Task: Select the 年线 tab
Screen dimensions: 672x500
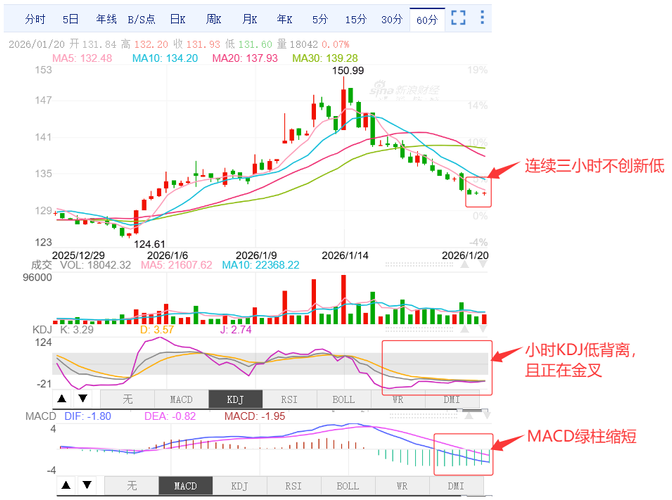Action: [x=106, y=19]
